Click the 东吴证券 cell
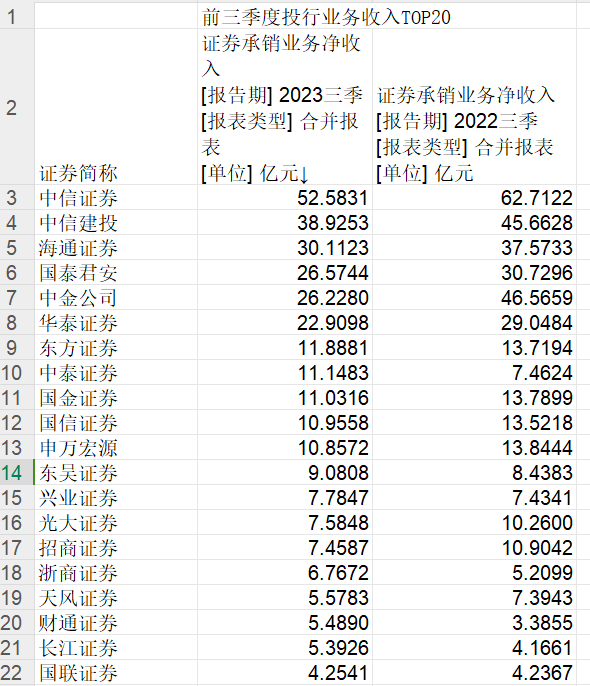590x686 pixels. point(116,472)
